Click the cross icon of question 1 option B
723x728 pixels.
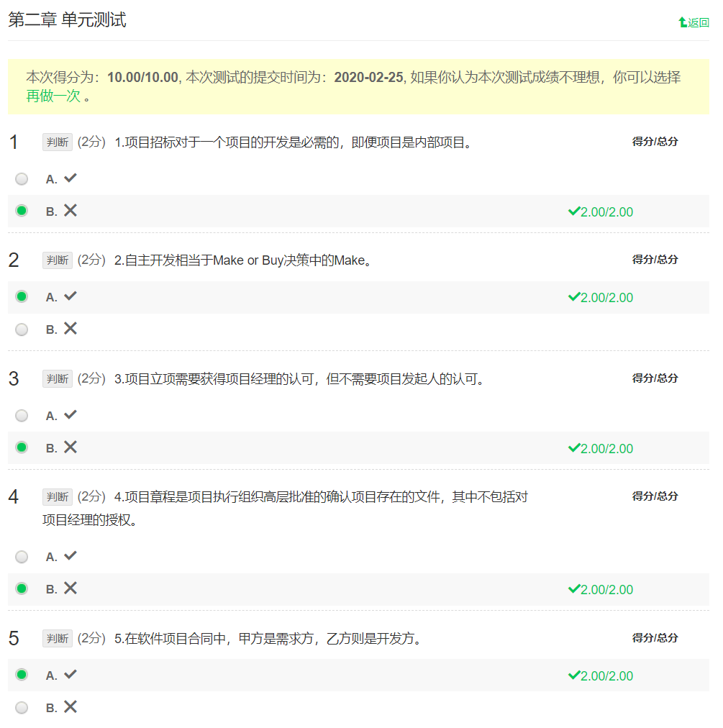[x=70, y=210]
